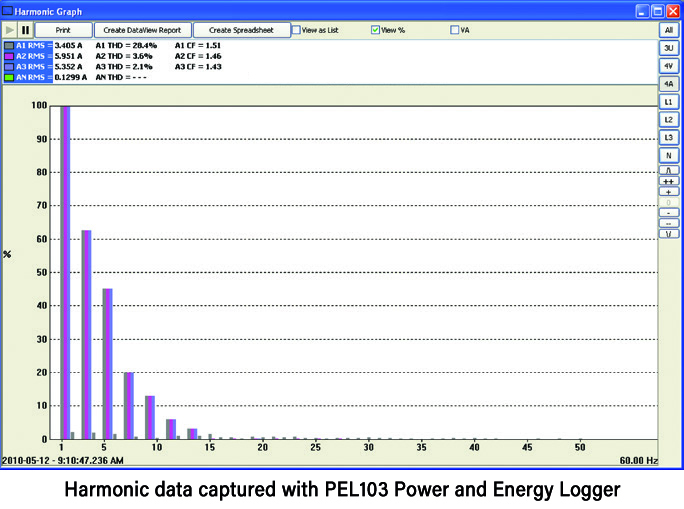
Task: Click the fifth harmonic bar near 45%
Action: (107, 364)
